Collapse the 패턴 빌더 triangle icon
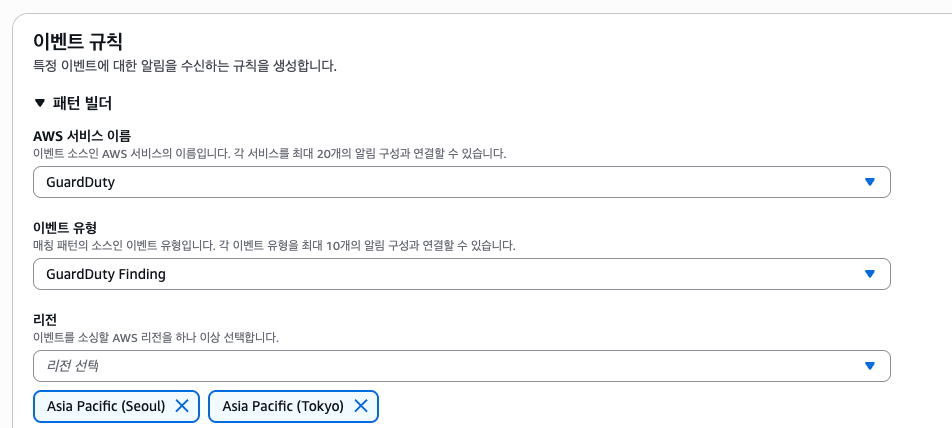 coord(40,103)
